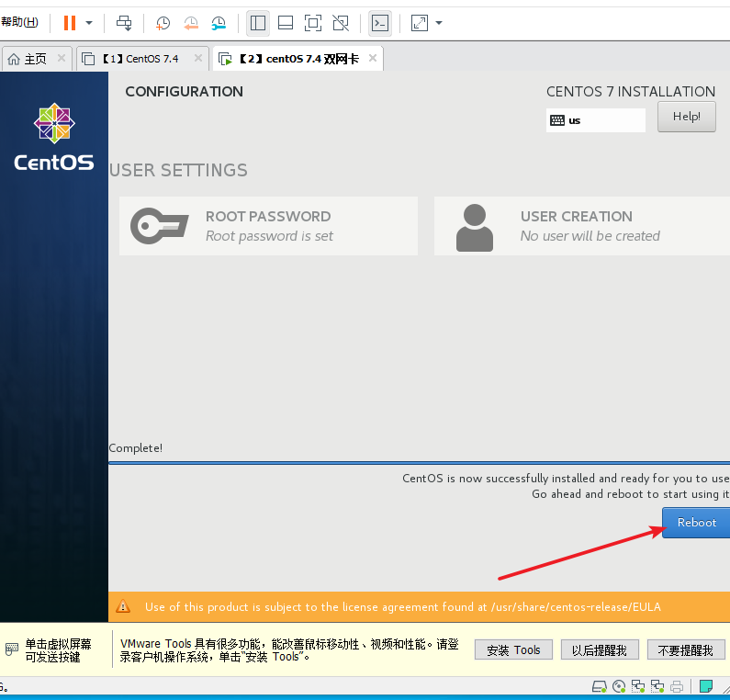Enter full screen mode
The width and height of the screenshot is (730, 700).
(x=313, y=23)
